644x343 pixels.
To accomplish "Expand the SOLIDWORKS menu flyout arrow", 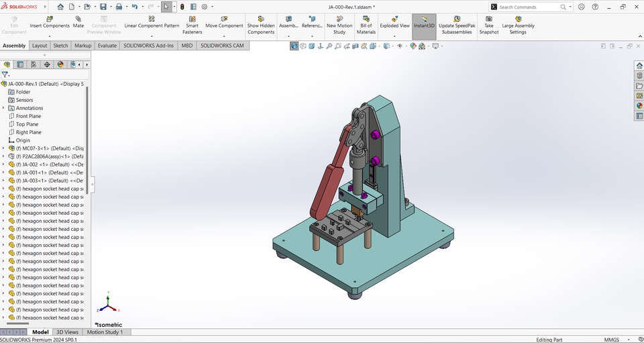I will 45,7.
